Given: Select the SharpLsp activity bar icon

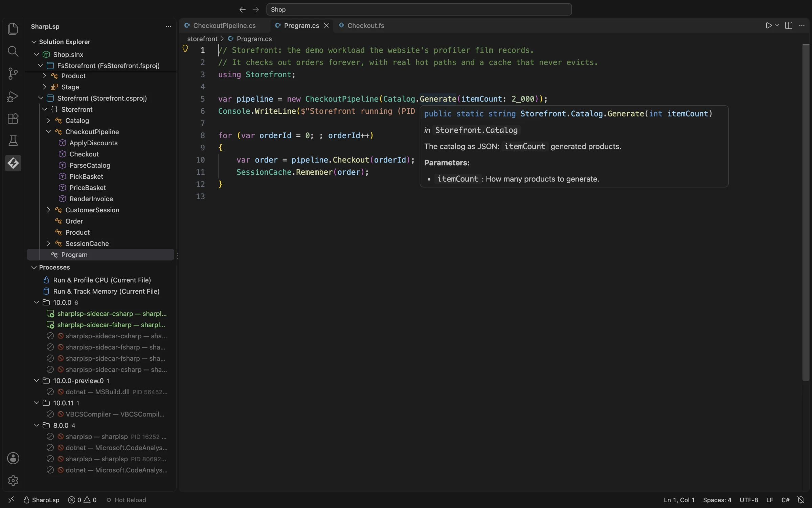Looking at the screenshot, I should tap(13, 163).
